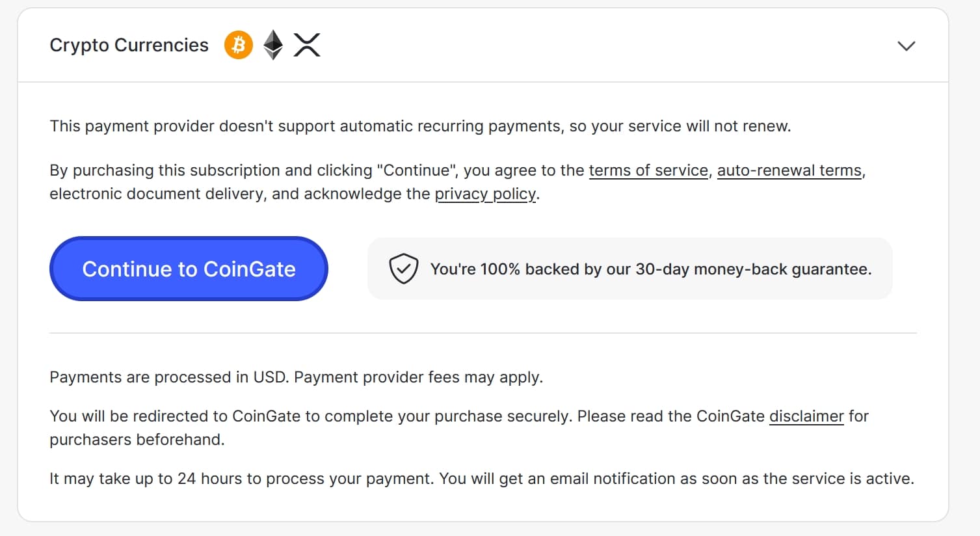Click the 30-day money-back guarantee text

click(x=651, y=269)
